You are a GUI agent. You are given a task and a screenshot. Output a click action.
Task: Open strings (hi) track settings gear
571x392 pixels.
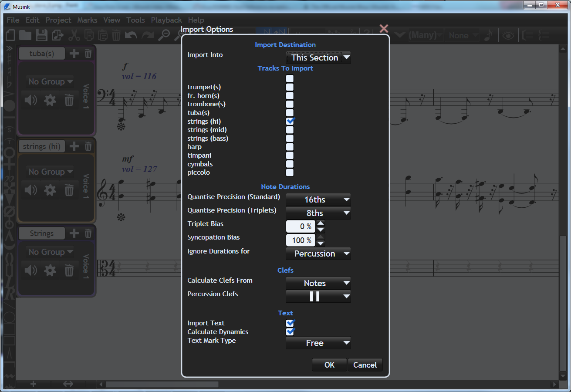tap(50, 190)
